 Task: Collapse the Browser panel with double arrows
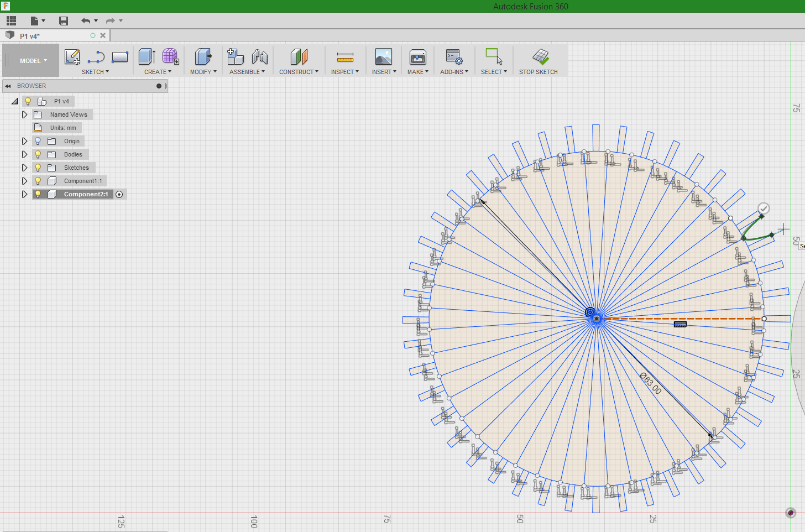coord(8,86)
